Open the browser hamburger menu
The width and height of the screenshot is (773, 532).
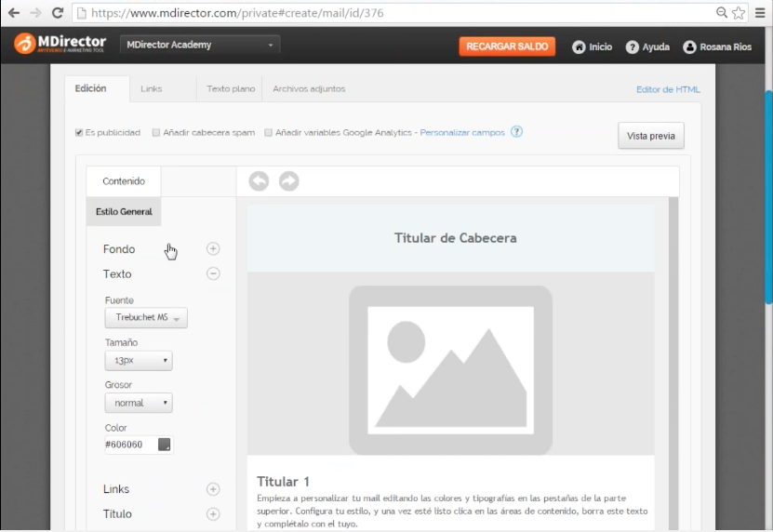[x=760, y=13]
